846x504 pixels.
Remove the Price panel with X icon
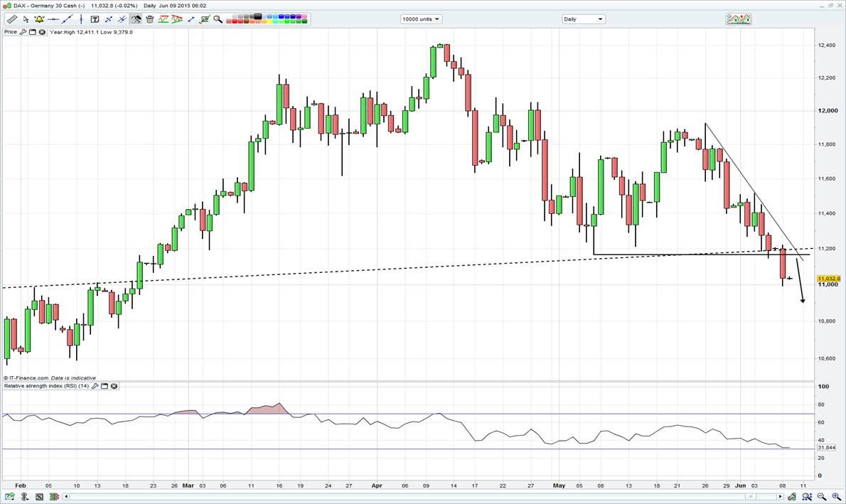point(42,32)
